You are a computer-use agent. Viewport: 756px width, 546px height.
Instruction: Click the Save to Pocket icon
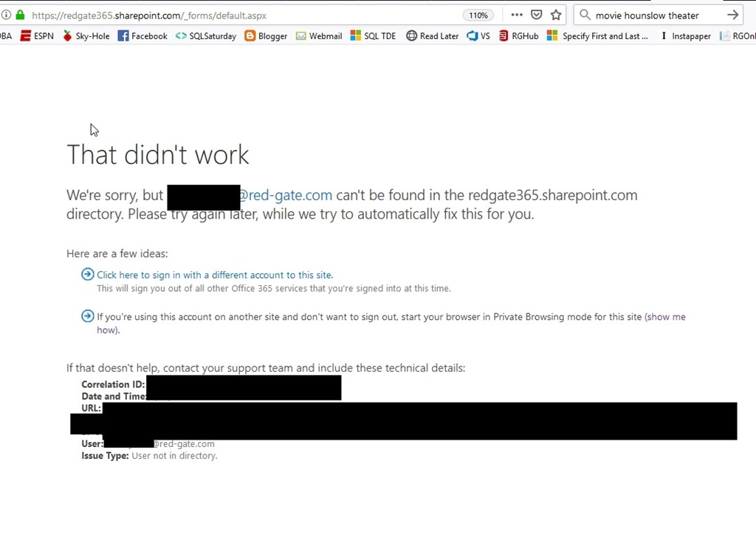[537, 15]
